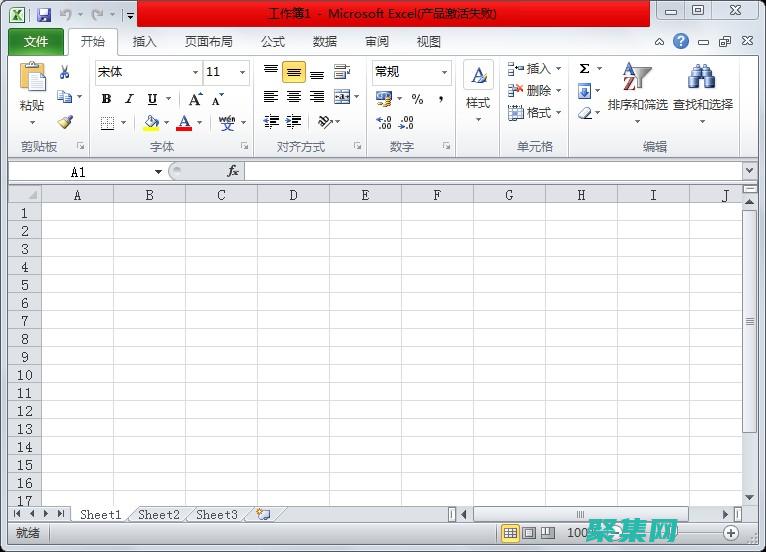Viewport: 766px width, 552px height.
Task: Switch to the 公式 tab
Action: pos(273,42)
